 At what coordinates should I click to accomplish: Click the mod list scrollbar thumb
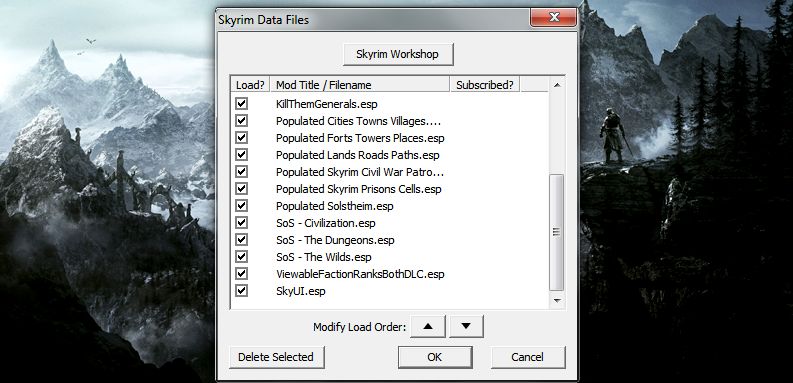pyautogui.click(x=557, y=232)
